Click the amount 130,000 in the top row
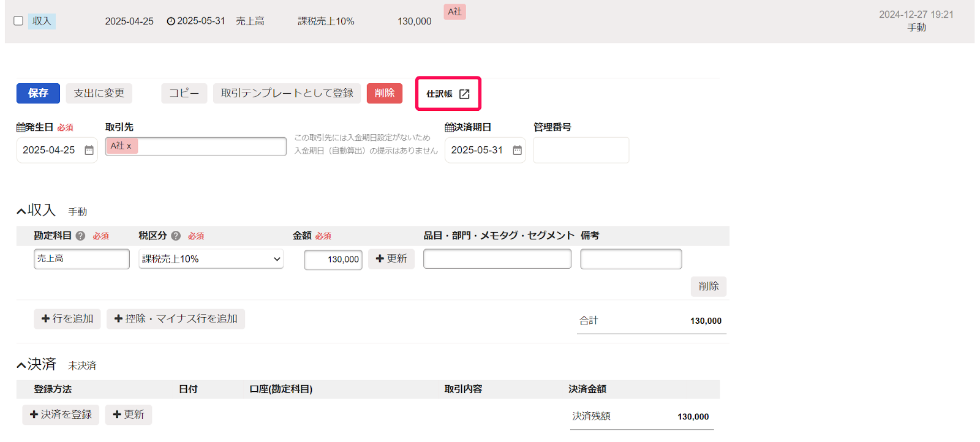The height and width of the screenshot is (442, 980). coord(414,21)
